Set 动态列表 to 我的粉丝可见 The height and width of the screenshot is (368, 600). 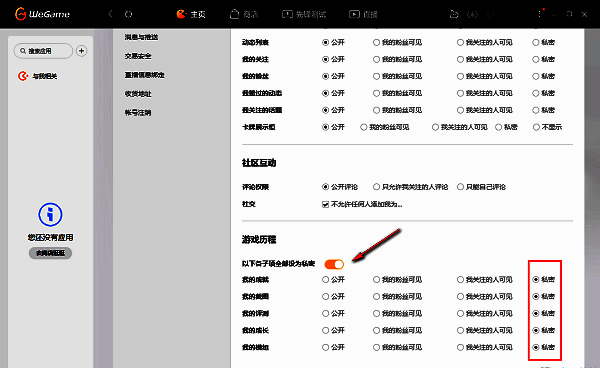(377, 42)
